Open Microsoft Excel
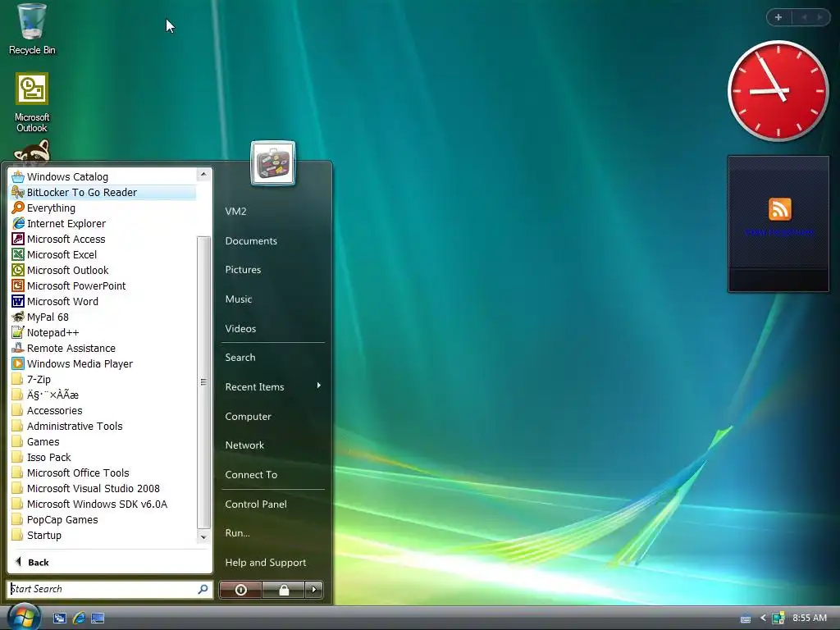The width and height of the screenshot is (840, 630). [103, 254]
